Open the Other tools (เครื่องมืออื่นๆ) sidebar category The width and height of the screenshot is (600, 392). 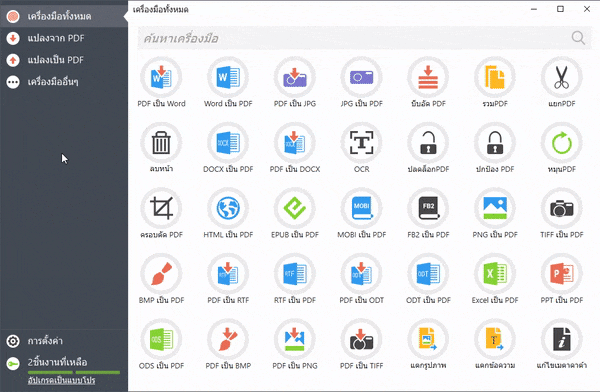pos(64,82)
